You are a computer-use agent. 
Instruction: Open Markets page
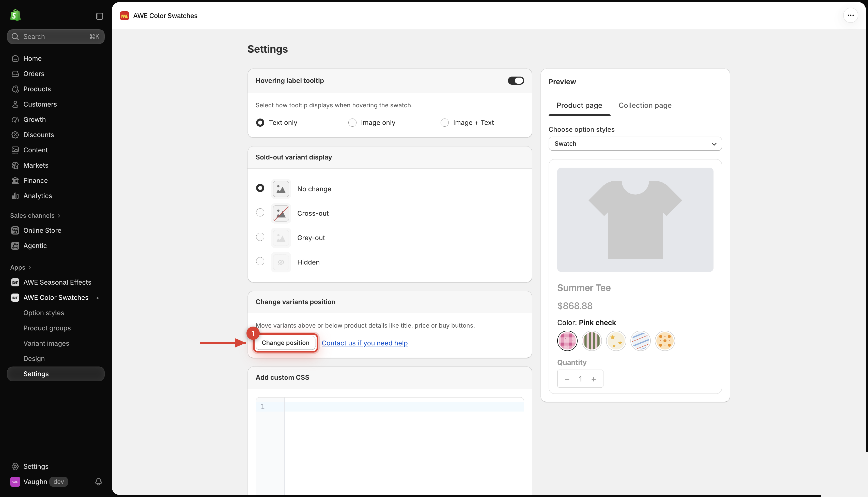click(x=56, y=165)
